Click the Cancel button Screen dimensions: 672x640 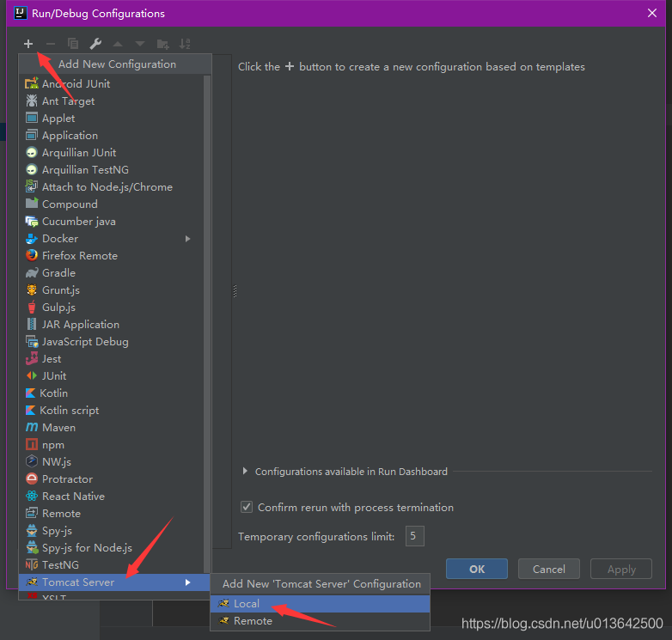tap(548, 569)
